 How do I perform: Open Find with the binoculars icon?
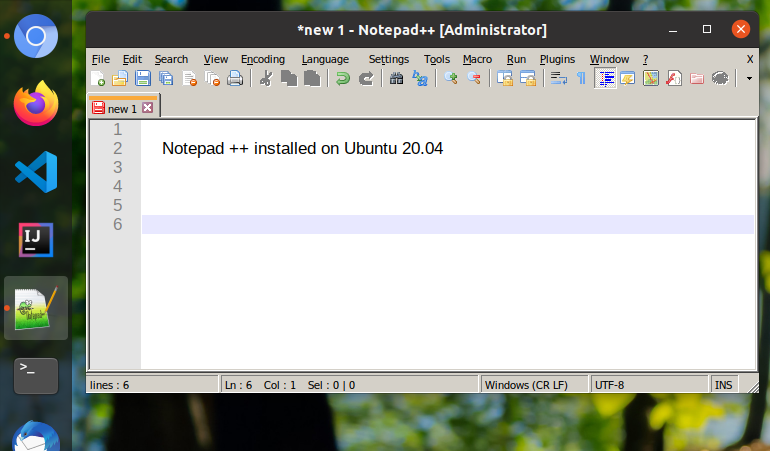point(396,78)
